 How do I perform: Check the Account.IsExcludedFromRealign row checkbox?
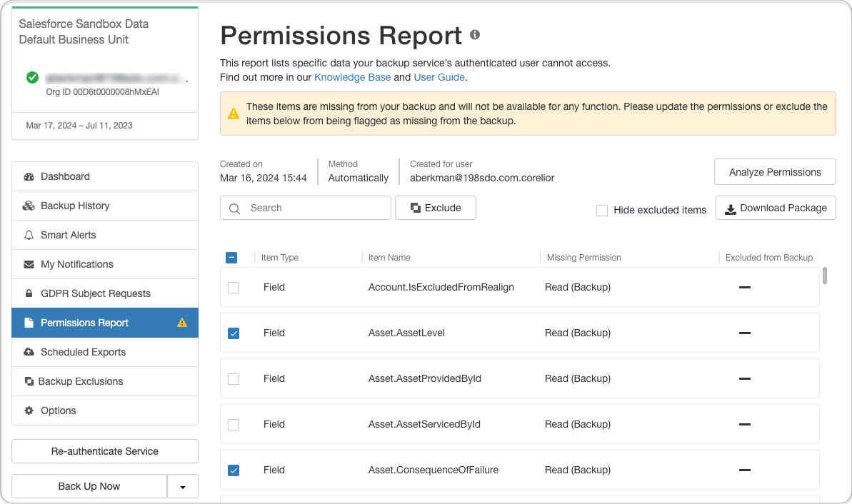[234, 288]
